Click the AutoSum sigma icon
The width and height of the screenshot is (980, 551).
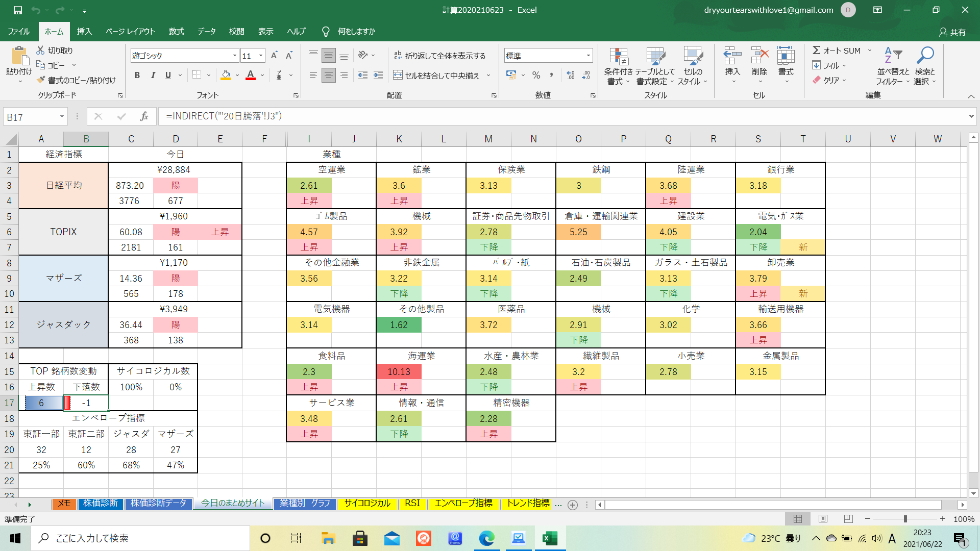coord(817,51)
